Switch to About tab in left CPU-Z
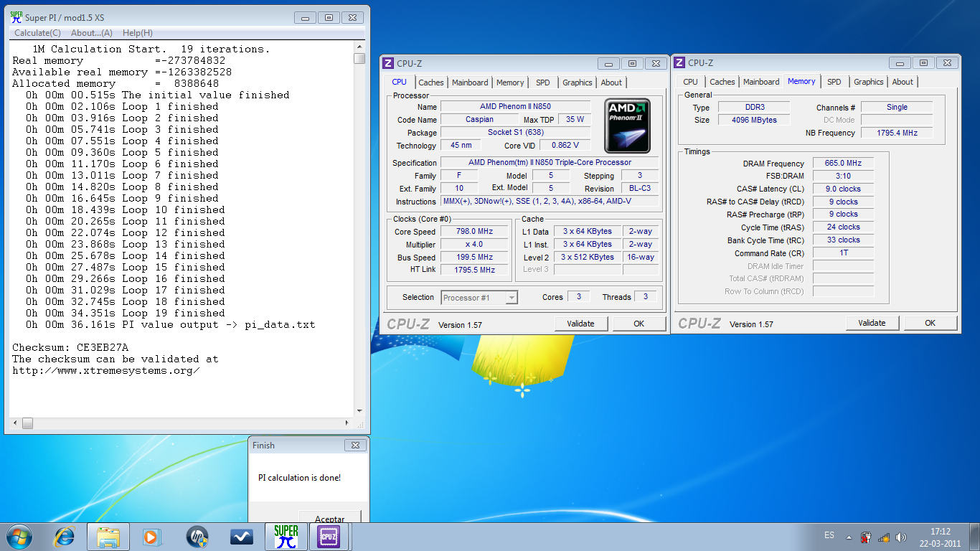 611,83
